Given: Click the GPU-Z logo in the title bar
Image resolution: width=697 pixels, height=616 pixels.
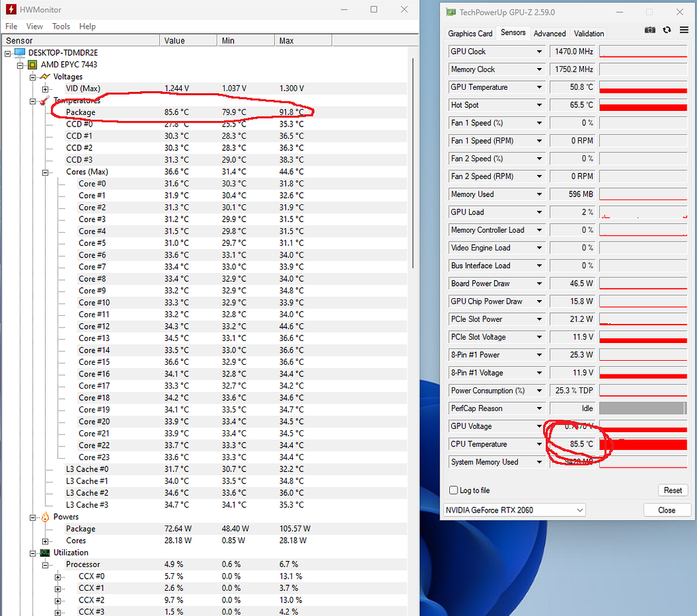Looking at the screenshot, I should click(450, 12).
